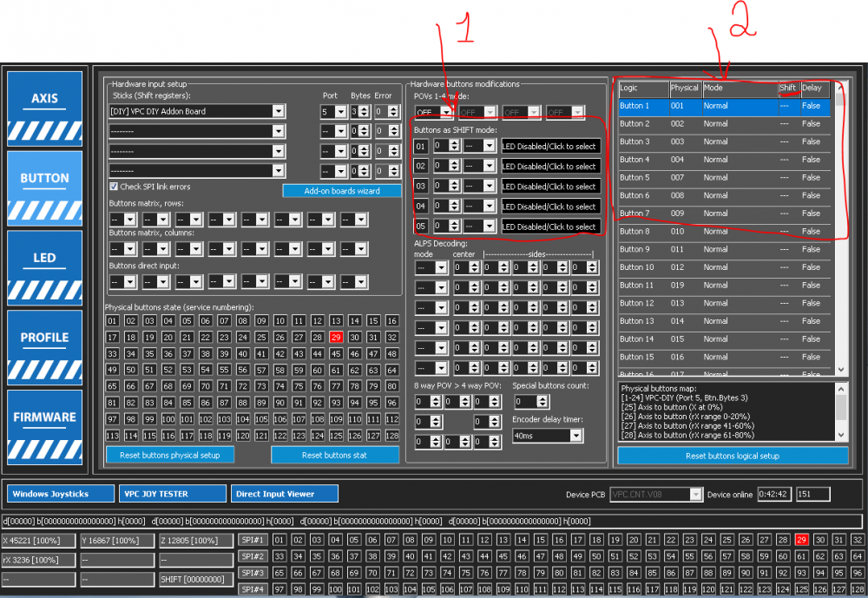Click the Z 12805 axis readout
The image size is (868, 598).
[196, 541]
